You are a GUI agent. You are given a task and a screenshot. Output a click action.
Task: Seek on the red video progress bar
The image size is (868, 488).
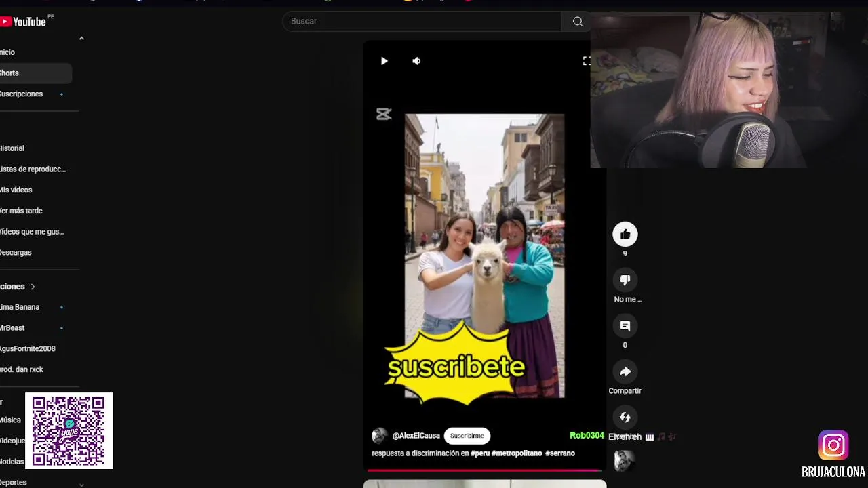pyautogui.click(x=484, y=470)
